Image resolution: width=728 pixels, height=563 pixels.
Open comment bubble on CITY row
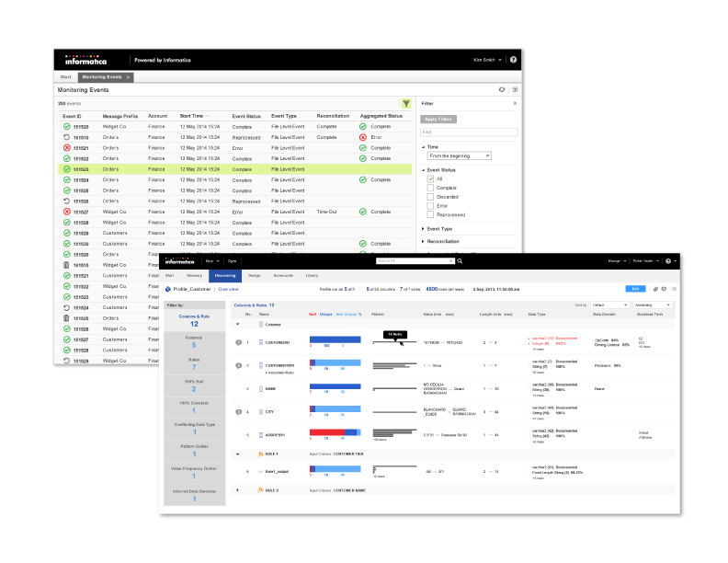[x=239, y=412]
